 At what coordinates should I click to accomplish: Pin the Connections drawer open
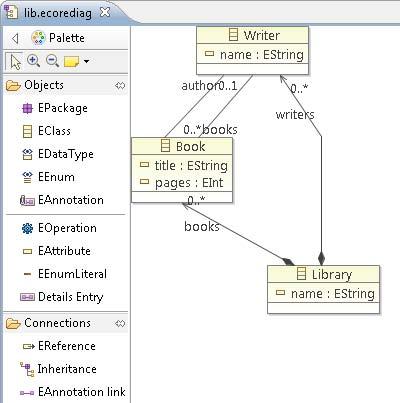click(120, 323)
